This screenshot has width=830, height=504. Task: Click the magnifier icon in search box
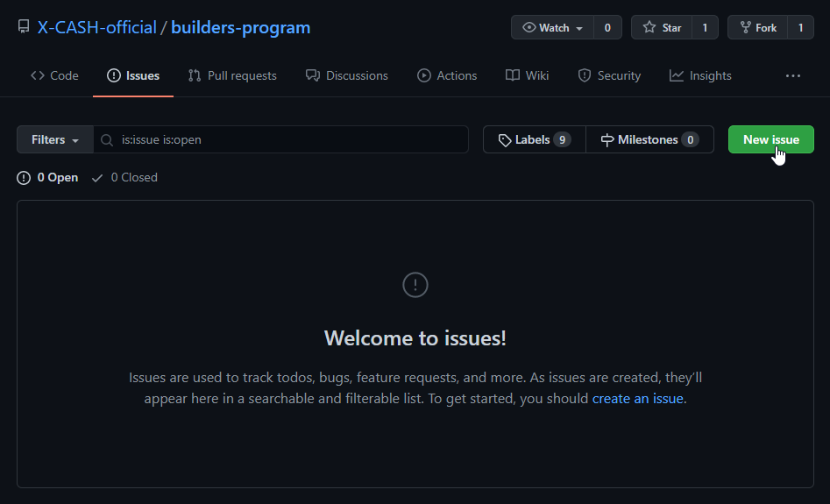click(x=107, y=139)
